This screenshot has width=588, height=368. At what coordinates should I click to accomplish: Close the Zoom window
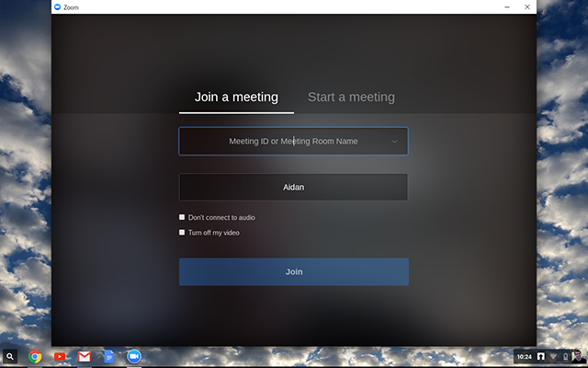coord(527,6)
